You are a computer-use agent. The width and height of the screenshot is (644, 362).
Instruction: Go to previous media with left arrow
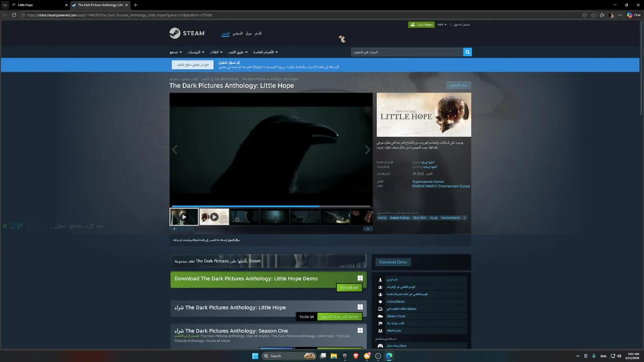tap(175, 150)
